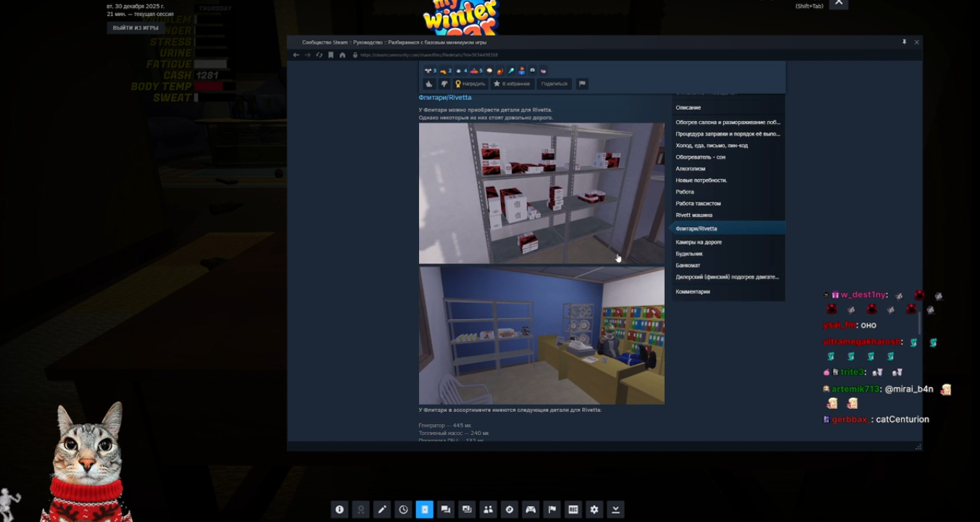Click ВЫЙТИ ИЗ ИГРЫ exit game button

pyautogui.click(x=136, y=28)
